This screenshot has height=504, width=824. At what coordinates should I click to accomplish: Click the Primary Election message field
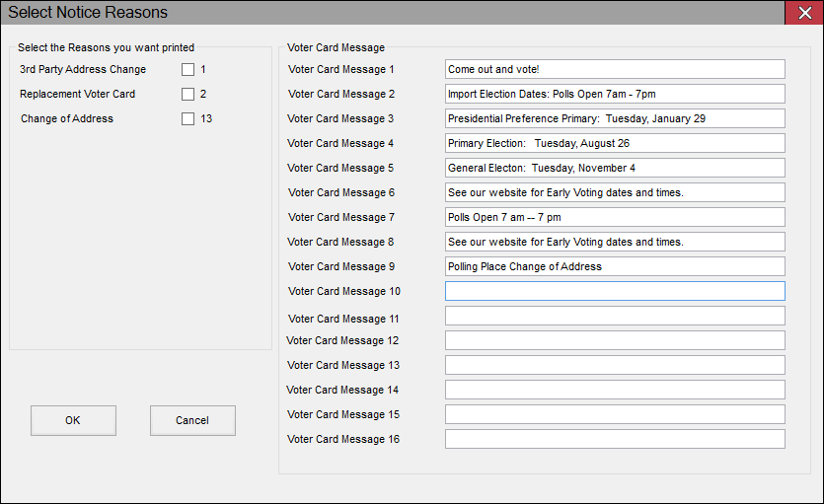pyautogui.click(x=614, y=143)
